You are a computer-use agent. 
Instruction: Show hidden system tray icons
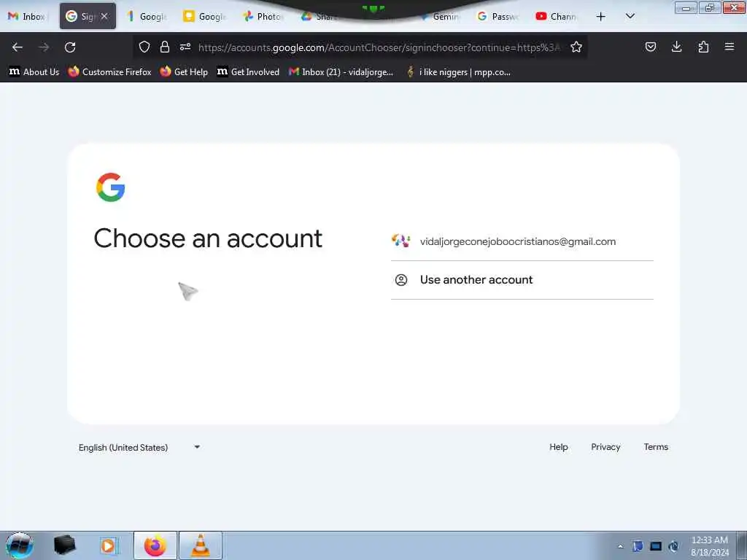(x=620, y=546)
